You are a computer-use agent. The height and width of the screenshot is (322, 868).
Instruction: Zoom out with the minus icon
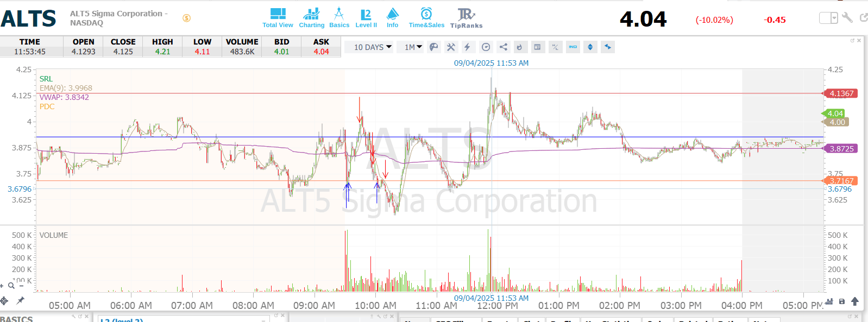pos(21,286)
